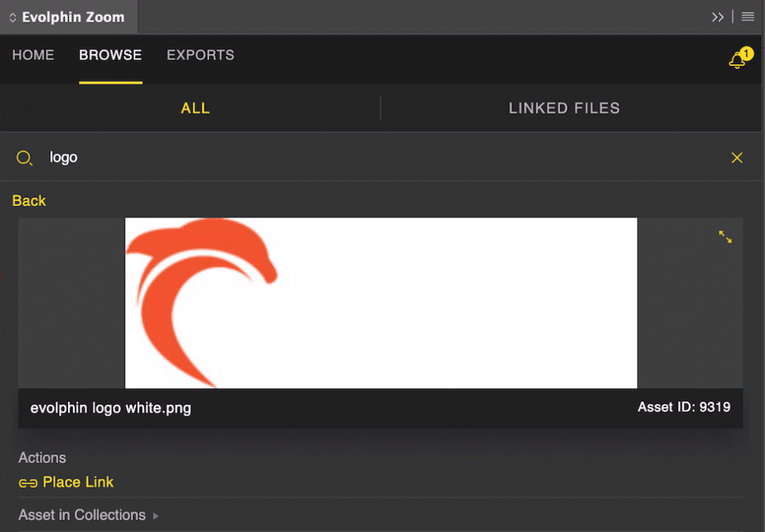Image resolution: width=765 pixels, height=532 pixels.
Task: Expand the Asset in Collections section
Action: tap(82, 515)
